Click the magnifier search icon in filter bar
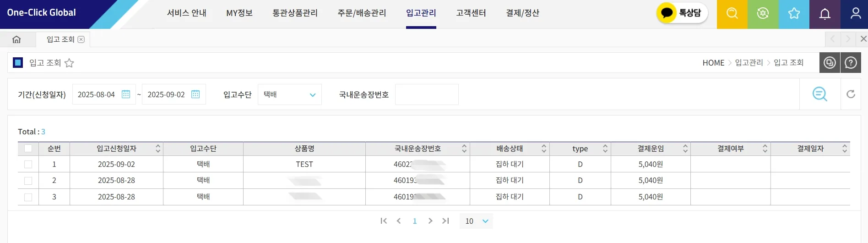 click(819, 94)
